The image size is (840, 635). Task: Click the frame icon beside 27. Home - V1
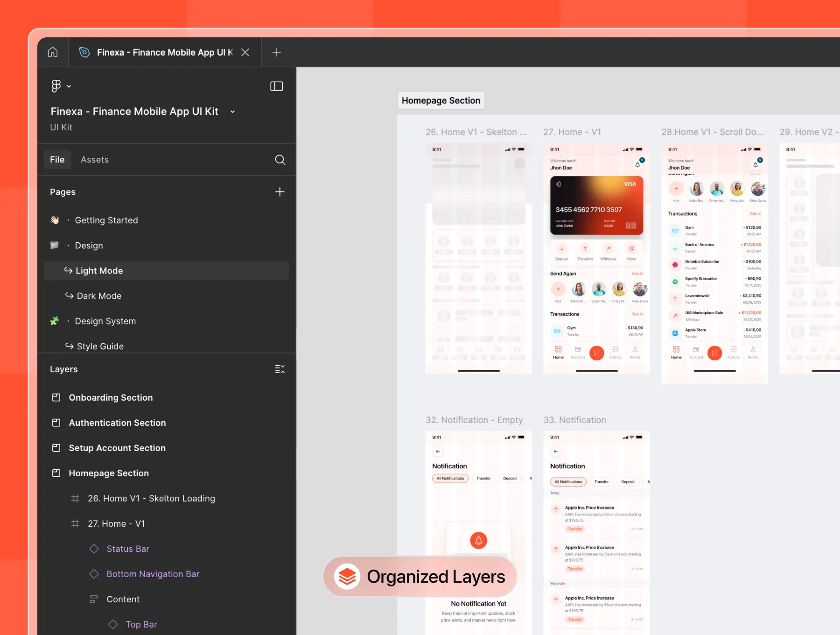click(75, 523)
